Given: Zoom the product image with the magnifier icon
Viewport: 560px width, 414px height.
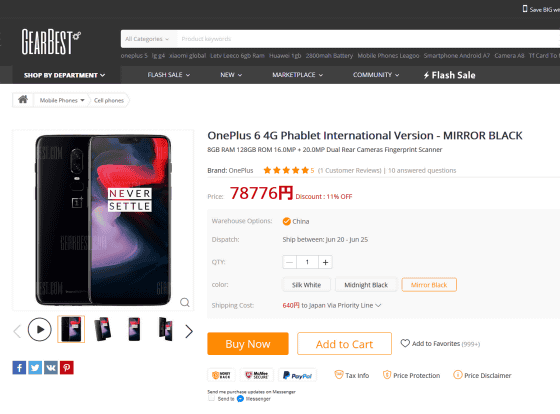Looking at the screenshot, I should coord(185,303).
